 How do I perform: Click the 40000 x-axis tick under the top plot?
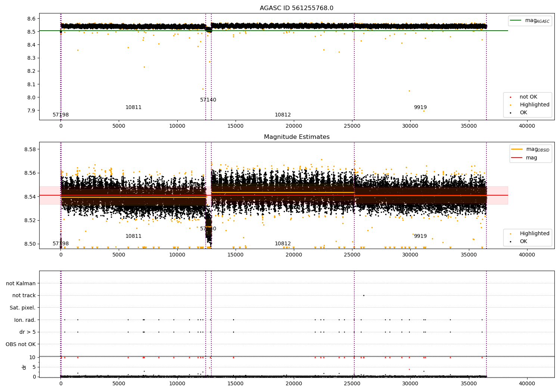click(527, 126)
